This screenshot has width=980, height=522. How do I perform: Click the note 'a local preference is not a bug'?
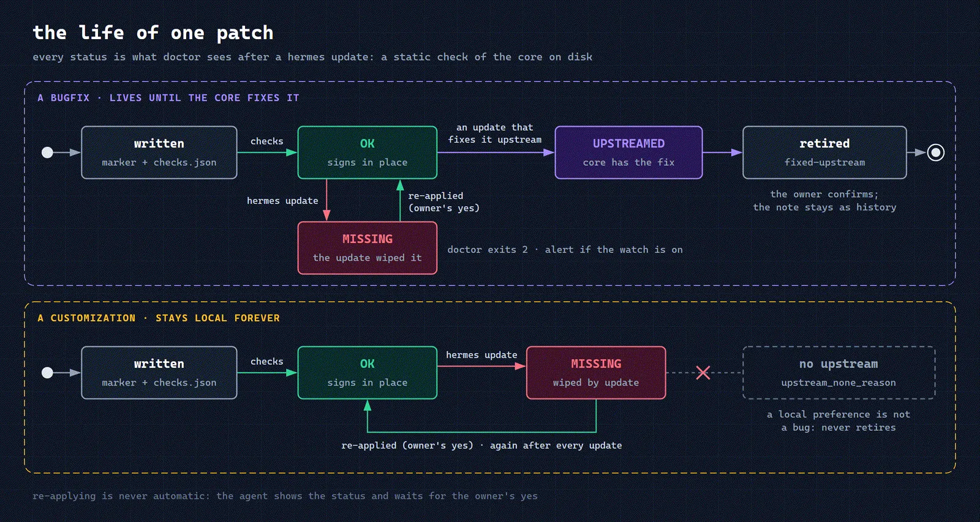(x=839, y=421)
